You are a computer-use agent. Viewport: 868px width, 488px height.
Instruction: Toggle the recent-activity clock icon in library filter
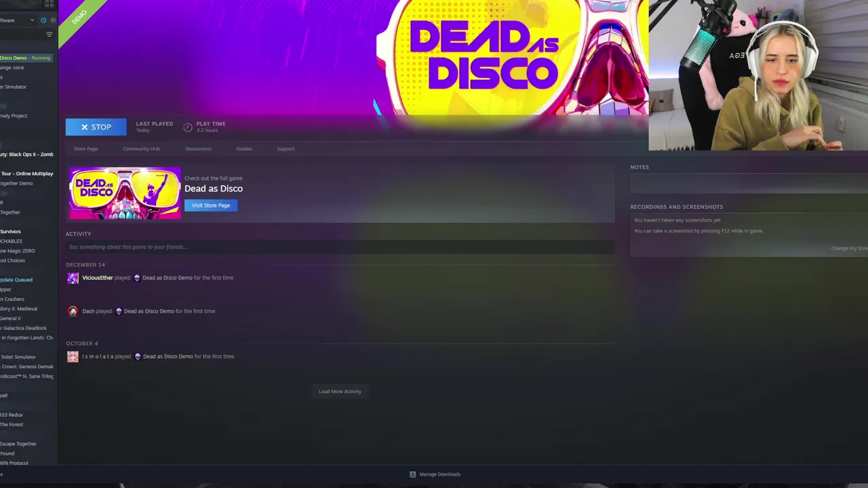click(45, 20)
